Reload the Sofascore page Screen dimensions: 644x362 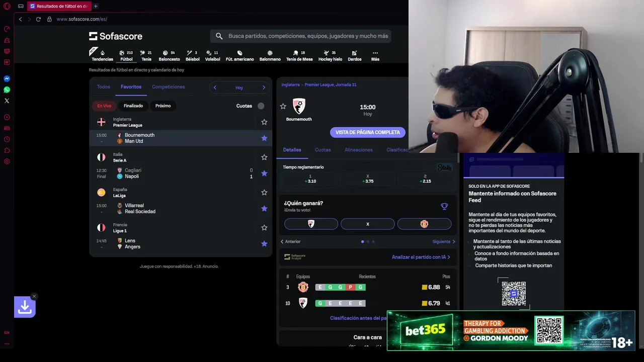tap(38, 19)
